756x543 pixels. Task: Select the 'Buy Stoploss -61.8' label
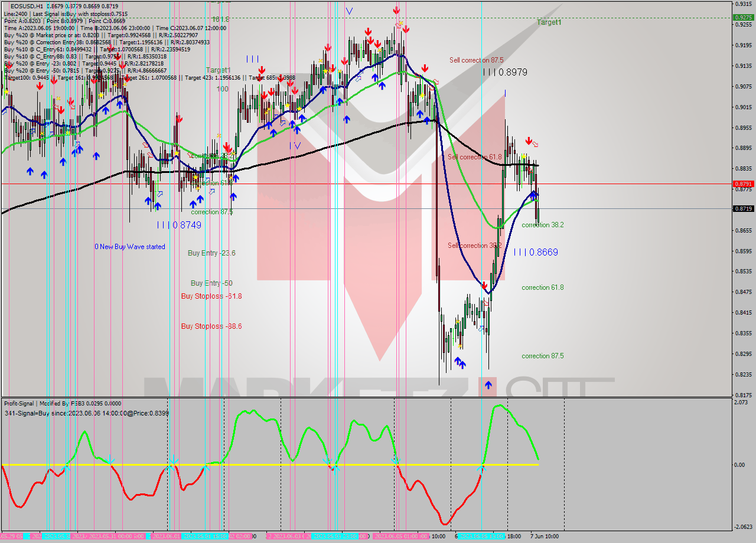point(211,296)
